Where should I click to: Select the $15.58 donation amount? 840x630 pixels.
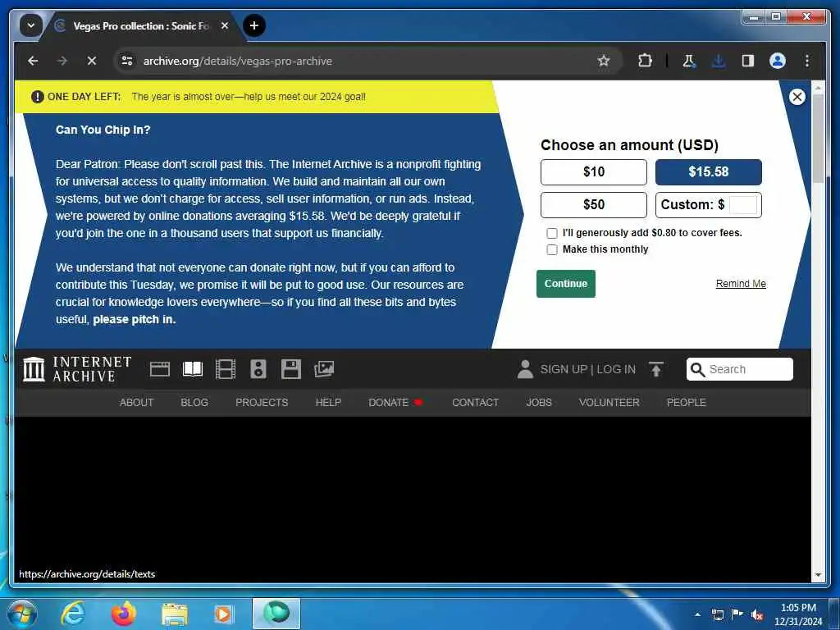(708, 172)
